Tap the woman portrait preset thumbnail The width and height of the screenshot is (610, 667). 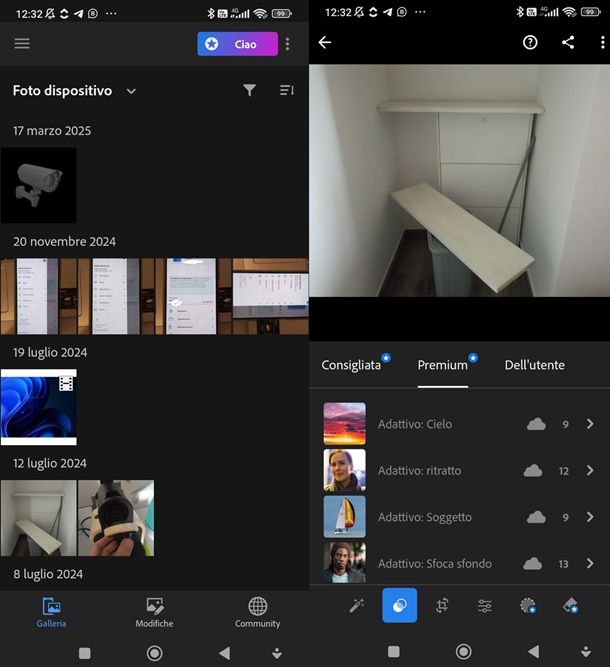click(x=345, y=470)
